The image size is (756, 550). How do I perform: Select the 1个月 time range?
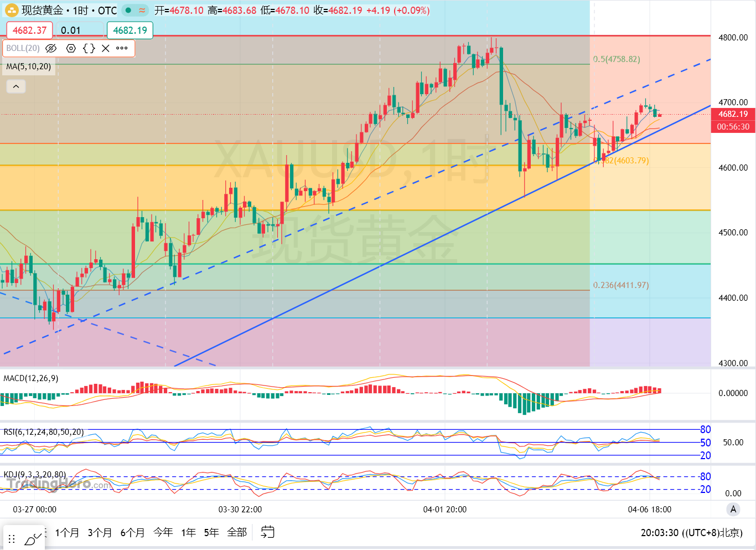67,532
